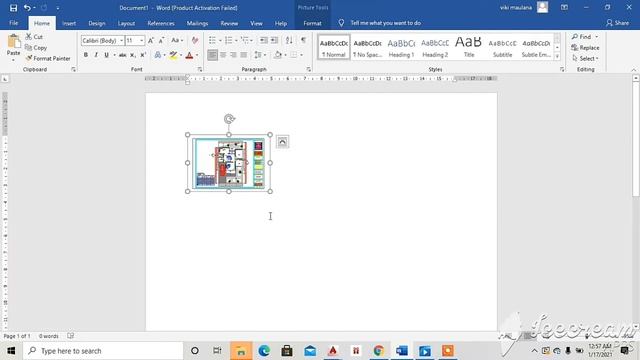This screenshot has height=360, width=640.
Task: Switch to the References tab
Action: coord(161,23)
